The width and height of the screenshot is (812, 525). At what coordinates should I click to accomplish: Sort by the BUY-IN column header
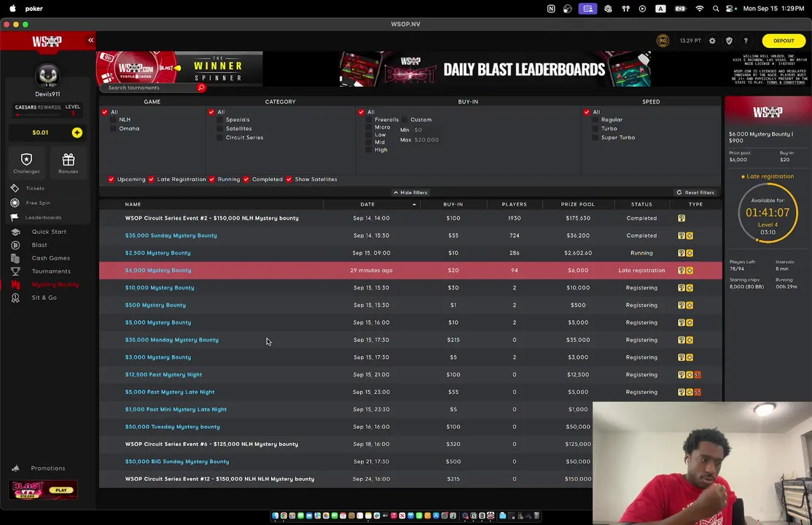[453, 204]
